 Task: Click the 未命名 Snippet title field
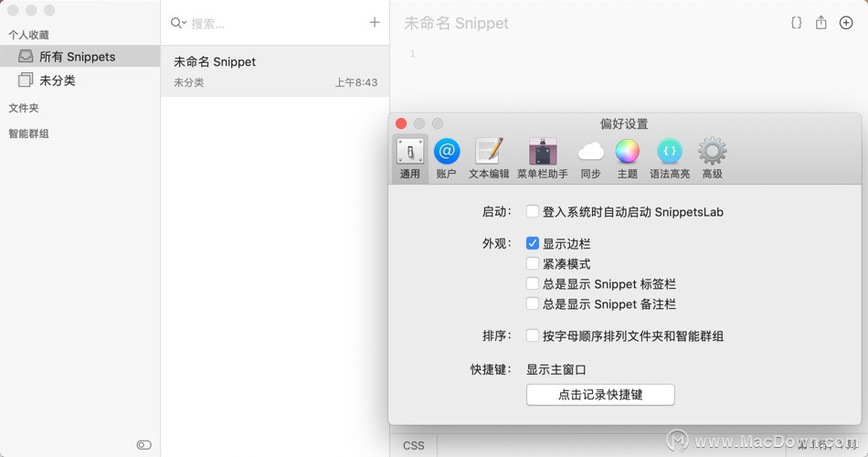[456, 23]
